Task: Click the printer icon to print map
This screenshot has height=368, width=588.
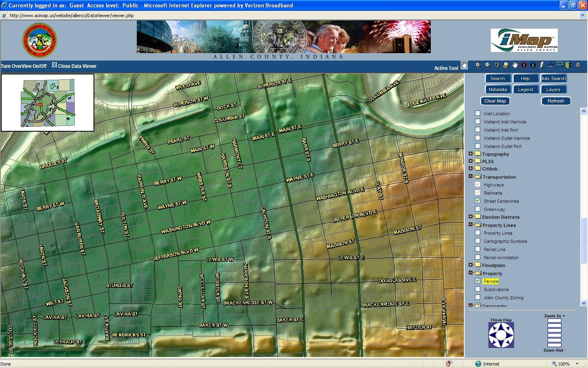Action: click(x=578, y=65)
